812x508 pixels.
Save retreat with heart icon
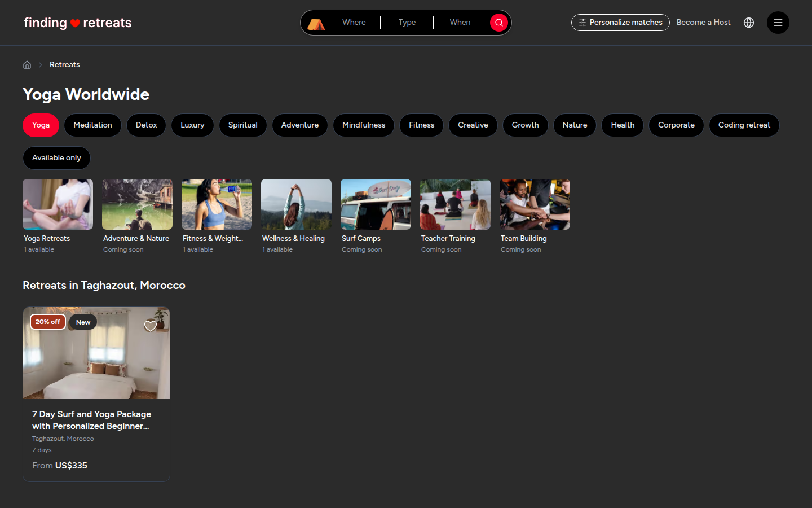click(151, 326)
